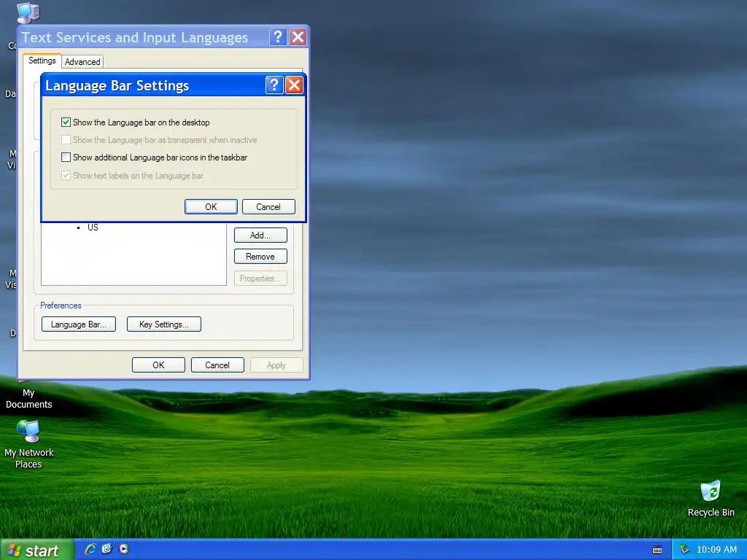The width and height of the screenshot is (747, 560).
Task: Click OK in Text Services window
Action: pyautogui.click(x=158, y=365)
